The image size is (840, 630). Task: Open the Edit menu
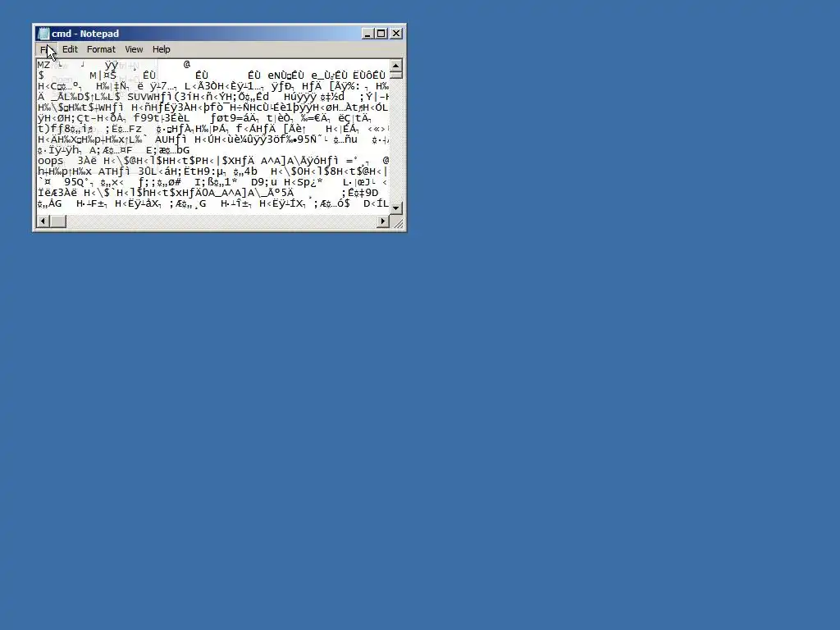70,49
